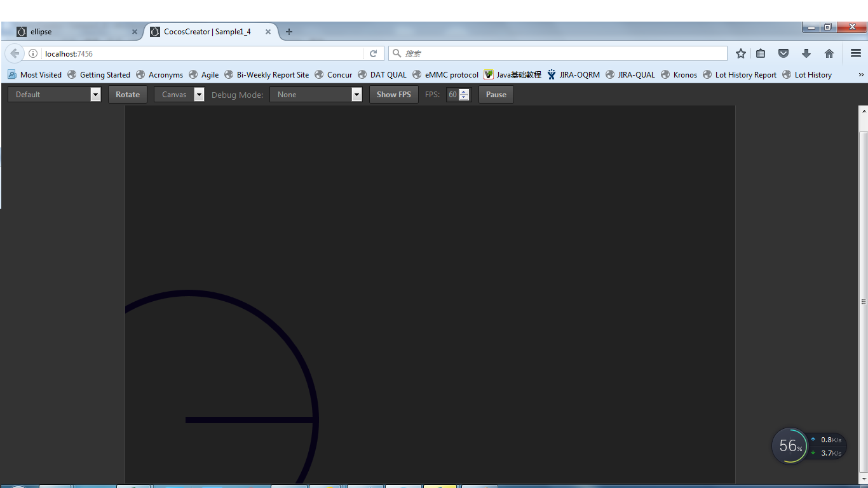Click the site information icon in address bar
The image size is (868, 488).
tap(33, 54)
